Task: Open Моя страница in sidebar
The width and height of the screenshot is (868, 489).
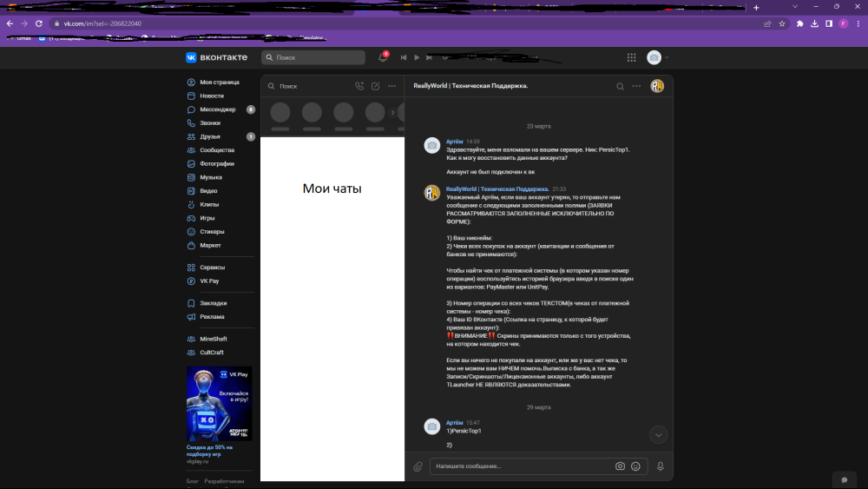Action: pos(220,82)
